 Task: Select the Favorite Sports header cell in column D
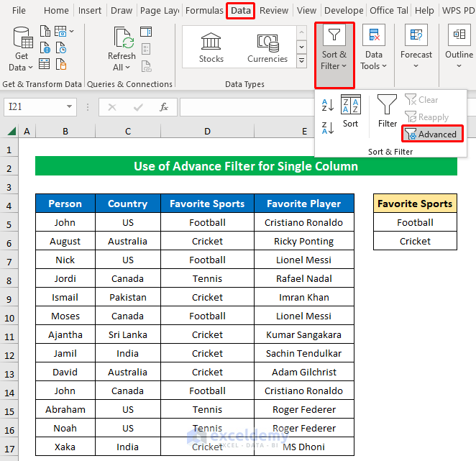pyautogui.click(x=207, y=204)
